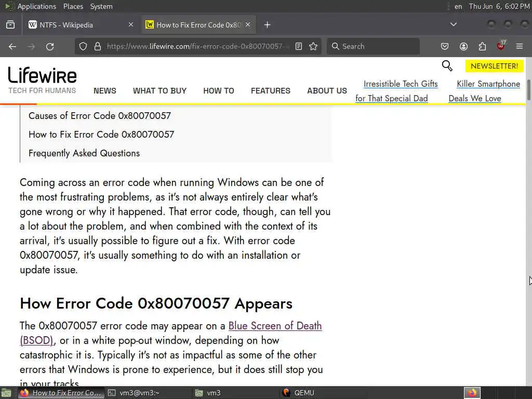Click the clock showing Thu Jun 6
532x399 pixels.
pyautogui.click(x=499, y=6)
